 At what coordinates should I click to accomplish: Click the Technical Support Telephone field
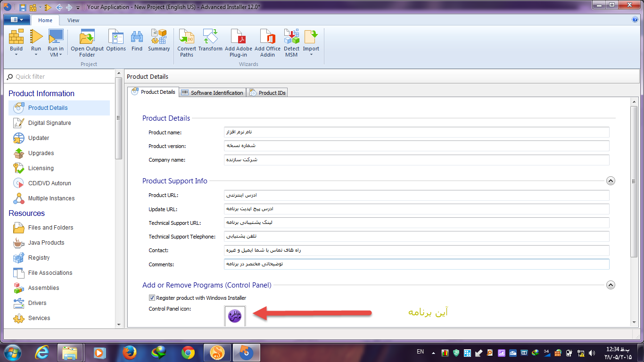417,237
